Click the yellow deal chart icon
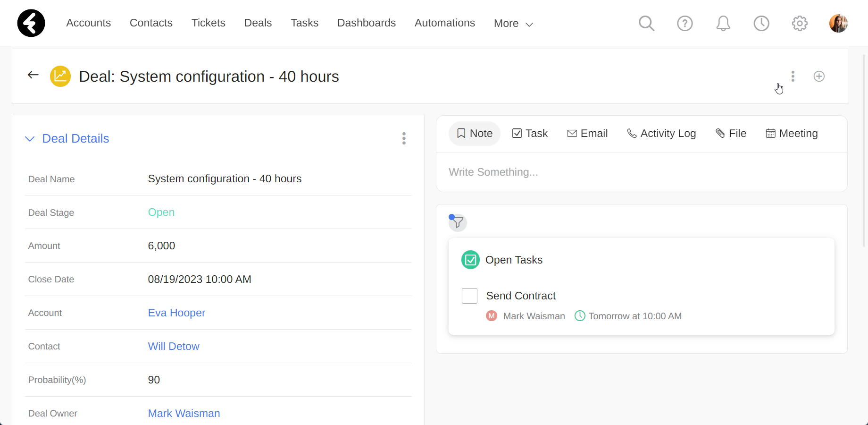Screen dimensions: 868x425 tap(60, 76)
